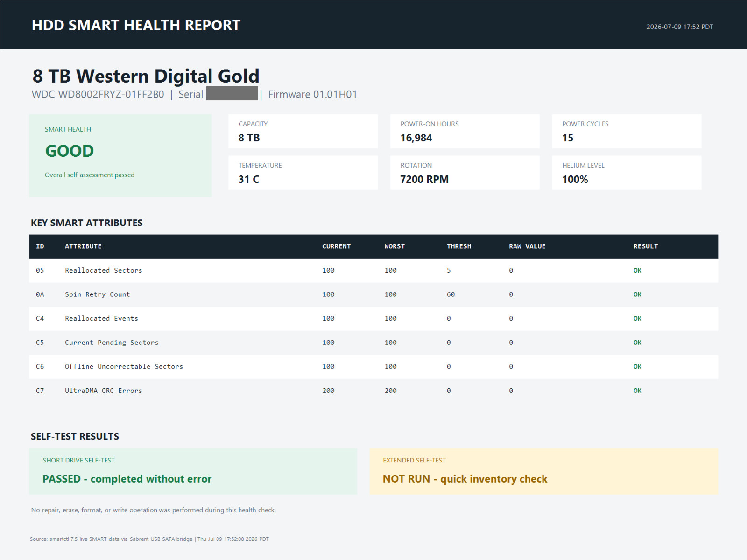Screen dimensions: 747x560
Task: Select the GOOD smart health status card
Action: click(x=120, y=155)
